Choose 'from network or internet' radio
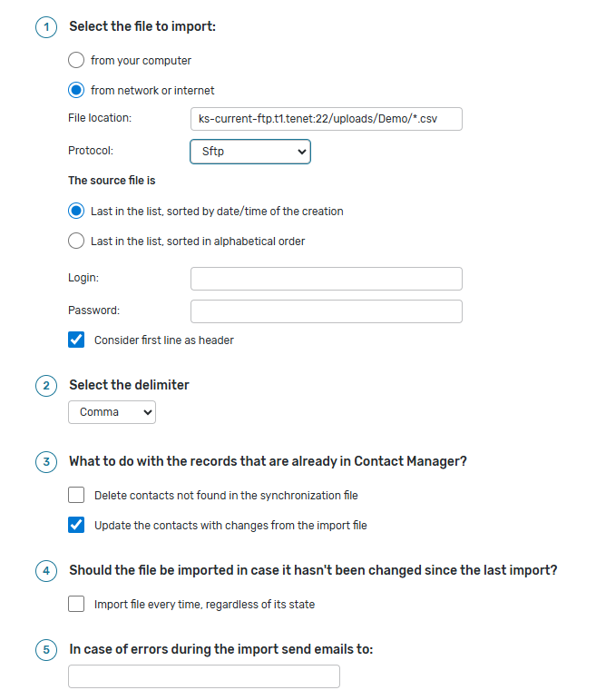 click(76, 91)
